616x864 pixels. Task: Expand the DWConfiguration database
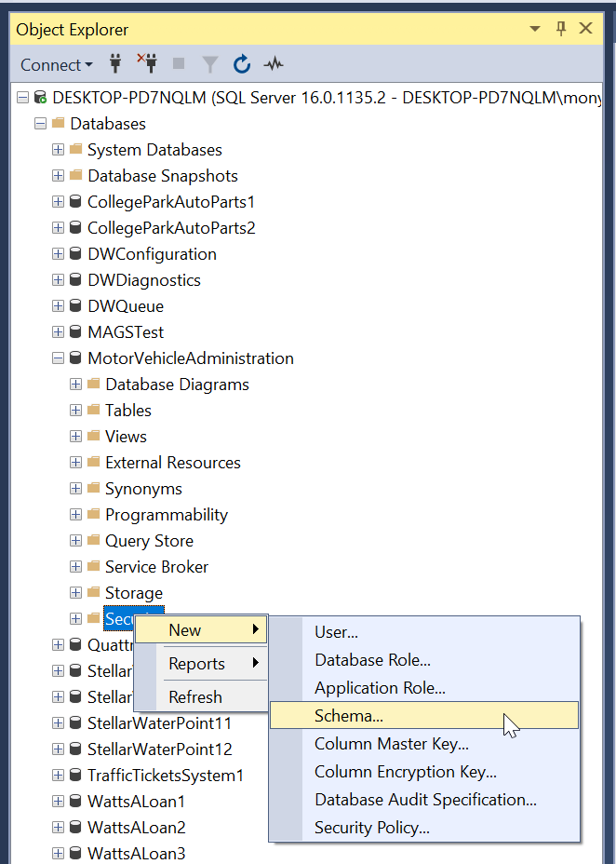point(58,253)
